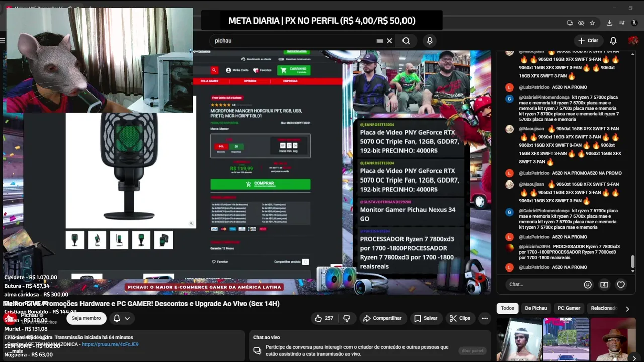This screenshot has height=362, width=644.
Task: Click the 'Cleidete - R$ 1.070,00' donor entry
Action: click(x=31, y=277)
